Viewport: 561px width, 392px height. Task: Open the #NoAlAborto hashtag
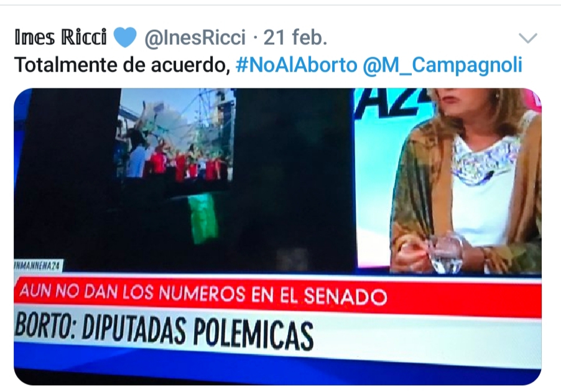(297, 65)
